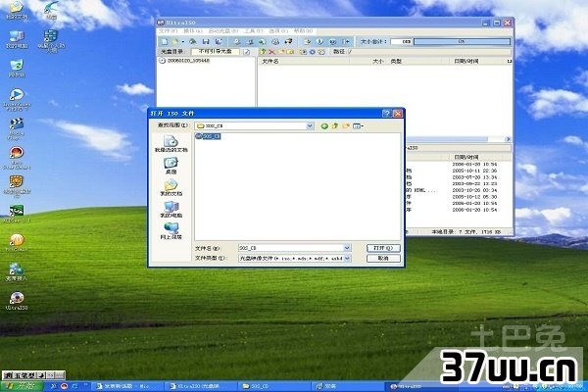Open the view menu icon in the dialog
The image size is (588, 392).
[358, 126]
